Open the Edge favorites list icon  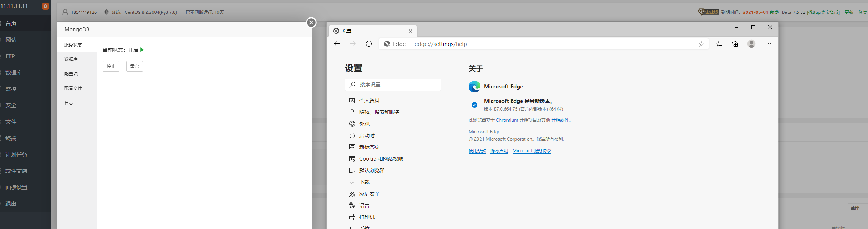[719, 44]
